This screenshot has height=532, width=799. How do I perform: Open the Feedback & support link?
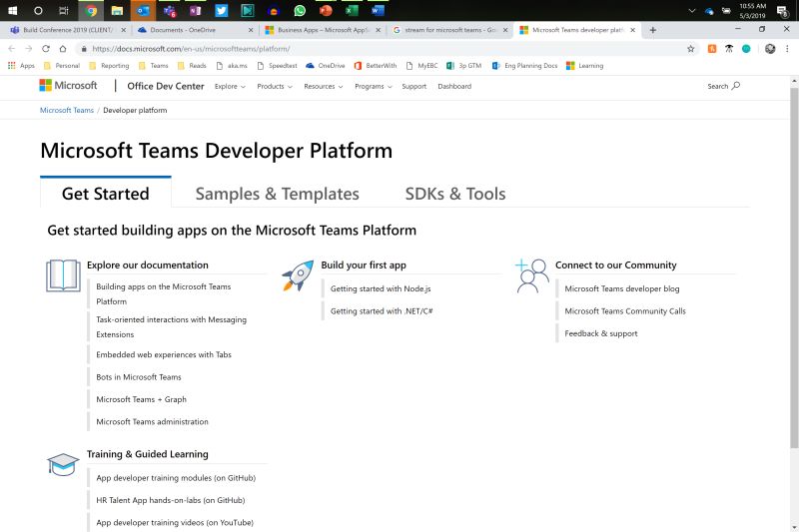click(x=601, y=333)
